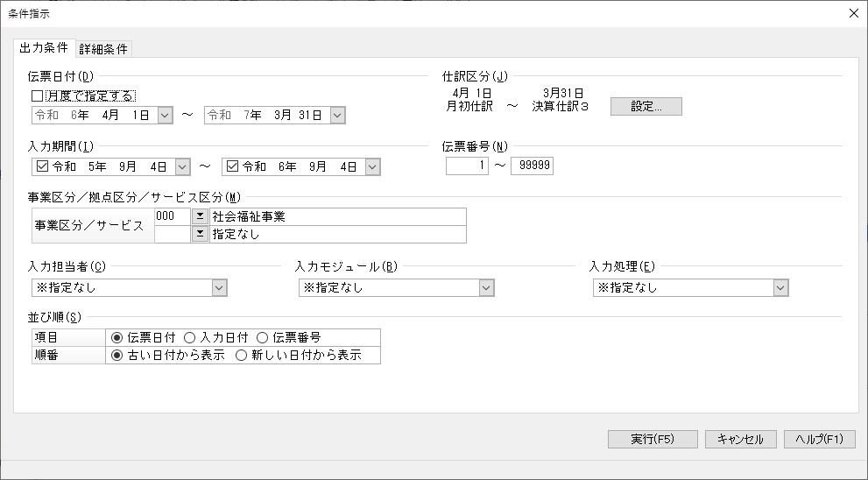Expand the 入力処理 dropdown
The image size is (868, 480).
coord(780,288)
